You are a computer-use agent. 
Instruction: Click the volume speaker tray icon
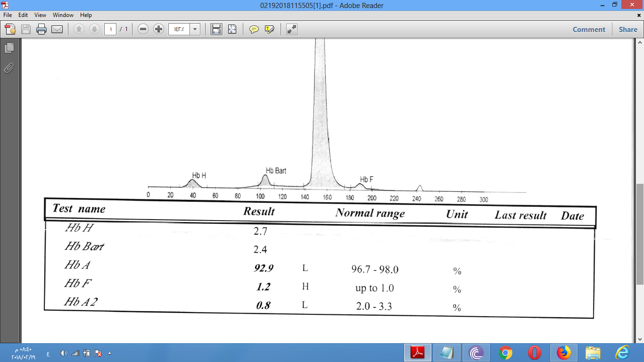click(64, 353)
